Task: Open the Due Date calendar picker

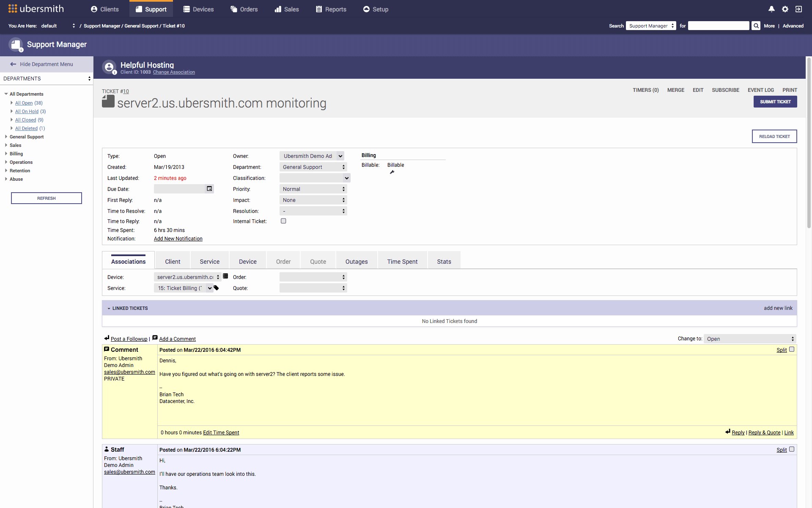Action: pyautogui.click(x=209, y=189)
